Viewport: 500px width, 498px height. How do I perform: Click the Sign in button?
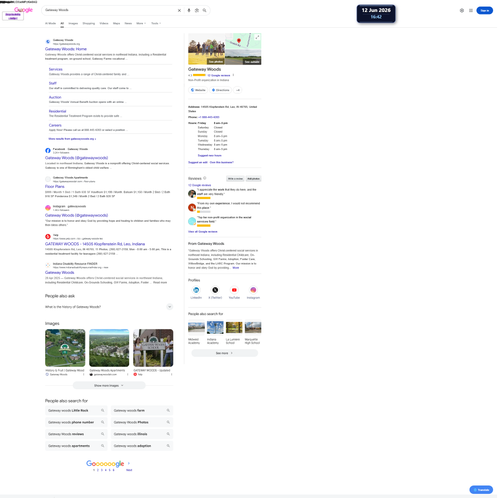484,10
